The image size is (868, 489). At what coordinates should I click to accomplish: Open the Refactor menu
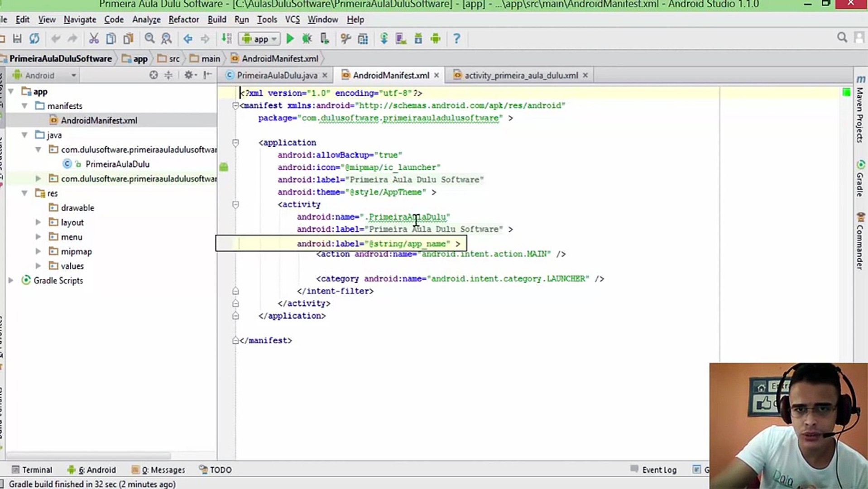183,19
